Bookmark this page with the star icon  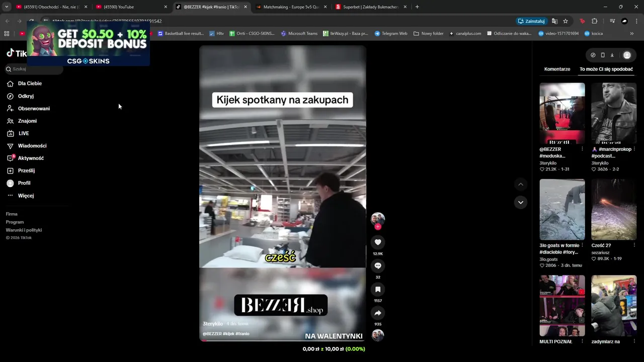[x=566, y=21]
